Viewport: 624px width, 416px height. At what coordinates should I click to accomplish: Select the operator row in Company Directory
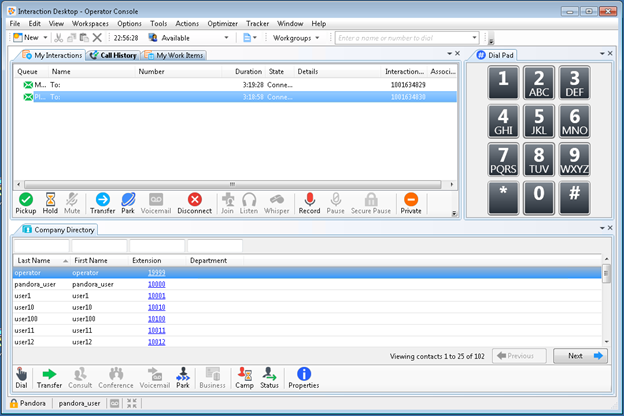[x=100, y=272]
